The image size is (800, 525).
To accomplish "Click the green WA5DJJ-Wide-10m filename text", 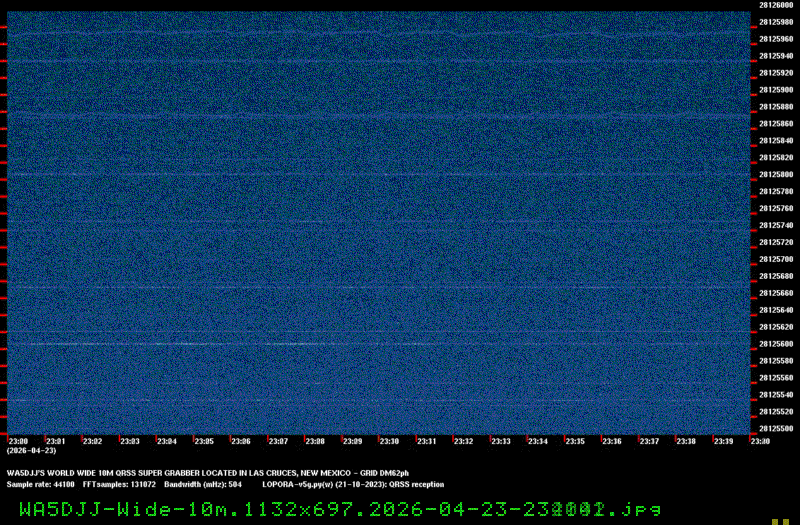I will point(340,509).
